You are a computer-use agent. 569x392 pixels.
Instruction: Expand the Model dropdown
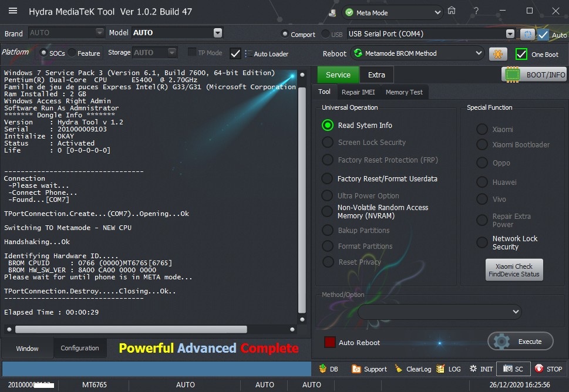click(218, 33)
